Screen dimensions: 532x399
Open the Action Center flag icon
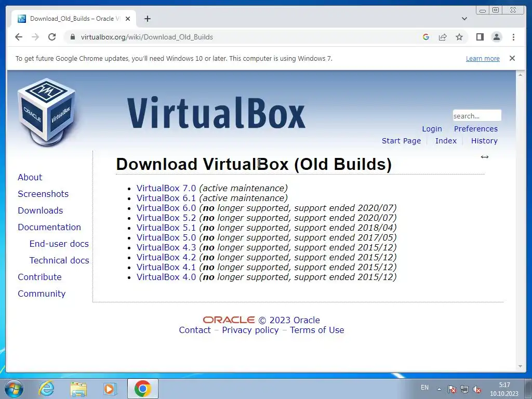tap(451, 389)
